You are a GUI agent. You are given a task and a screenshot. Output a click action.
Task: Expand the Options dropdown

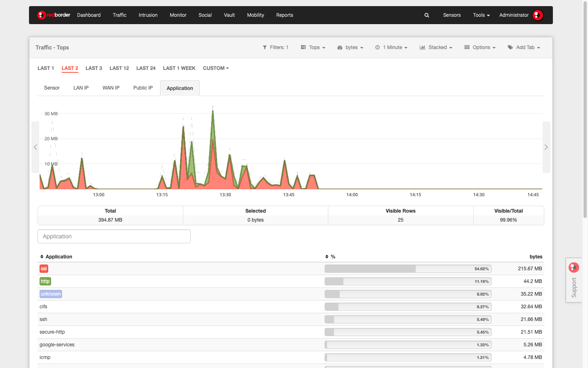480,47
